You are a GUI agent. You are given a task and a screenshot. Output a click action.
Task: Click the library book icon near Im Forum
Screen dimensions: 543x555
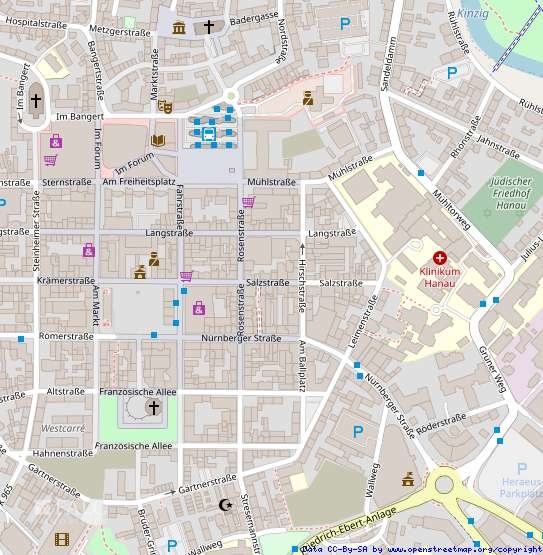point(158,141)
